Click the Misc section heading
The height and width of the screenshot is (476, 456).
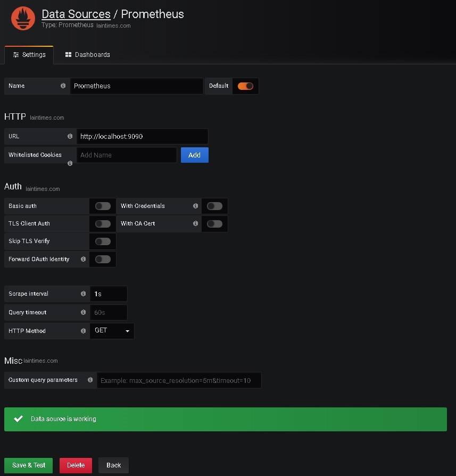click(13, 361)
